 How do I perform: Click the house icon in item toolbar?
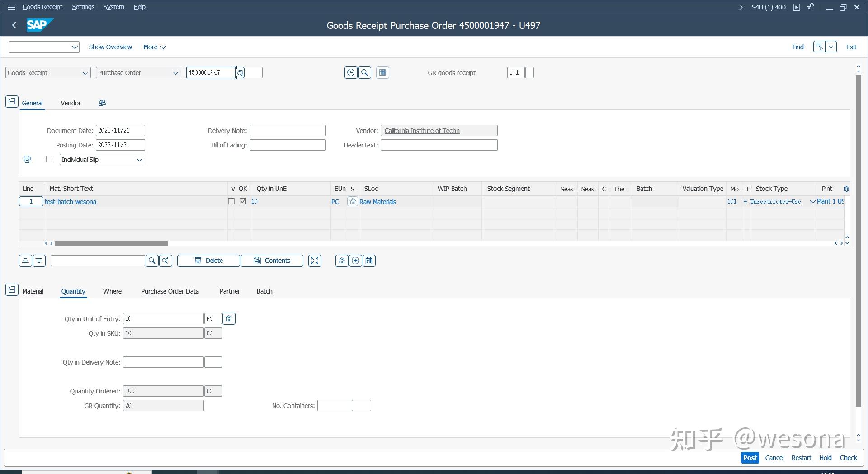click(342, 261)
